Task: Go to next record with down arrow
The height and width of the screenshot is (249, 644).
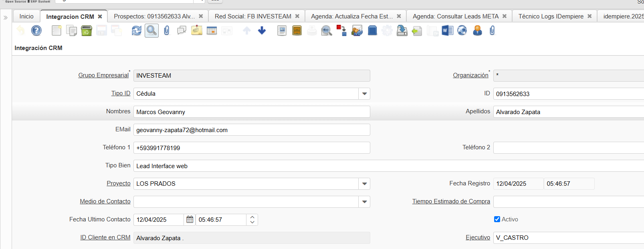Action: tap(262, 30)
